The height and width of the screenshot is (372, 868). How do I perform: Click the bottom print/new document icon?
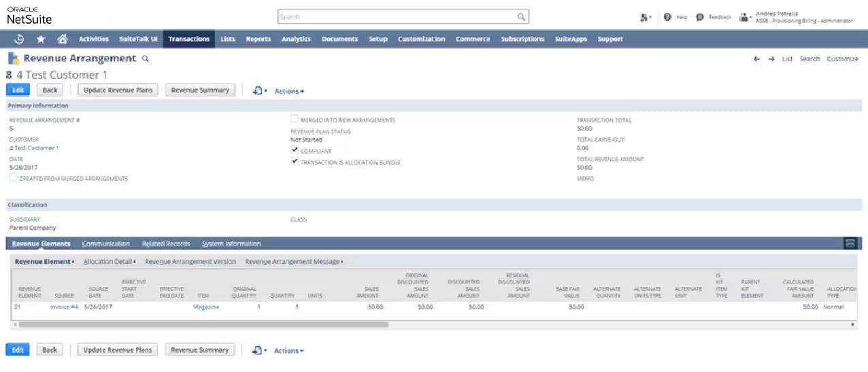point(258,350)
